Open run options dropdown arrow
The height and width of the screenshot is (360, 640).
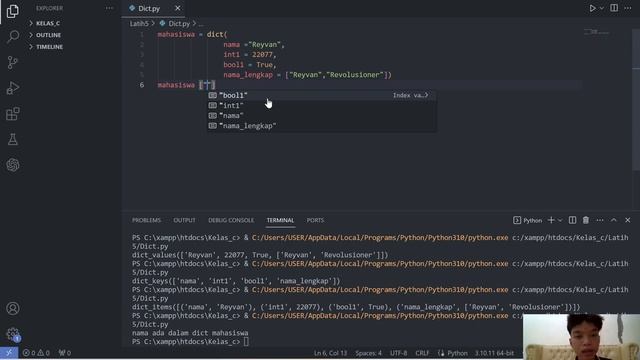[x=602, y=8]
